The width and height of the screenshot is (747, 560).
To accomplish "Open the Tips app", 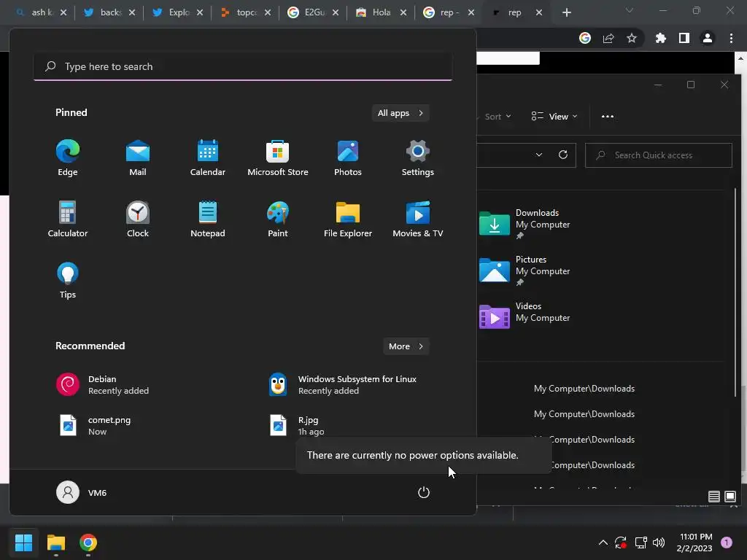I will [x=68, y=281].
